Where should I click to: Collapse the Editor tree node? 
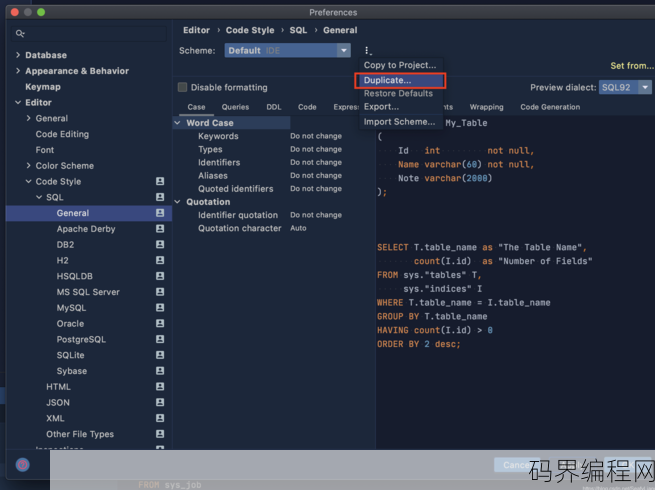pos(18,102)
